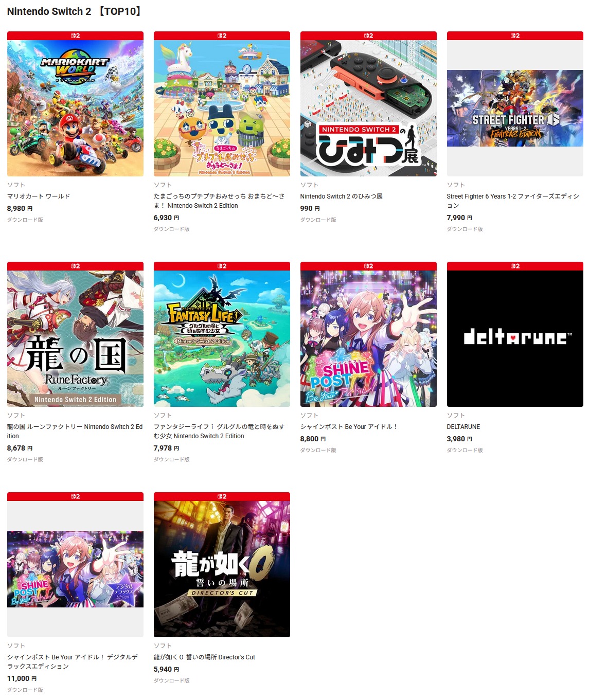Click the ファンタジーライフ i title link
Image resolution: width=589 pixels, height=700 pixels.
219,432
